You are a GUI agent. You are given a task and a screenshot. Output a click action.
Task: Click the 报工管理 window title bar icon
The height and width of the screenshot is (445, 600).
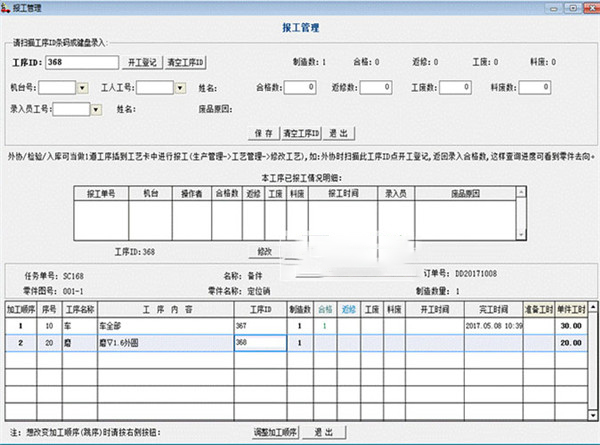(8, 7)
